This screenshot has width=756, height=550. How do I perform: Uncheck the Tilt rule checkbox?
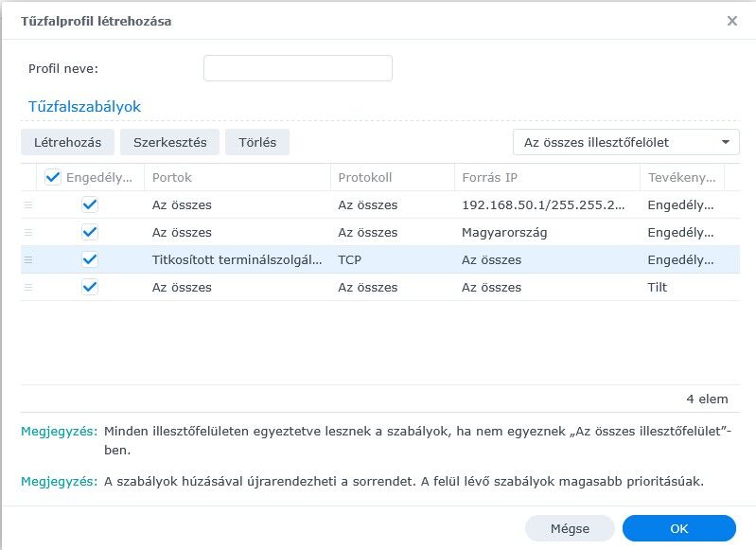(x=90, y=287)
